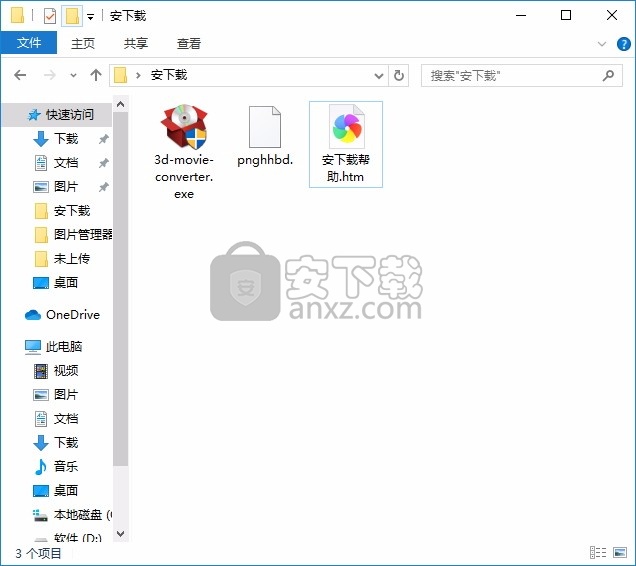Click the new folder icon in title bar

(72, 16)
